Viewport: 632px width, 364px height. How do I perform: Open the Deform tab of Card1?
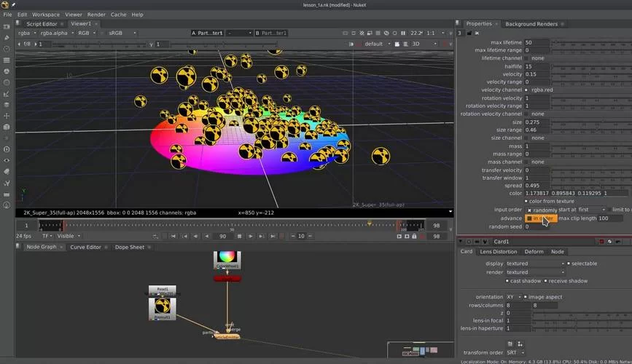[534, 252]
